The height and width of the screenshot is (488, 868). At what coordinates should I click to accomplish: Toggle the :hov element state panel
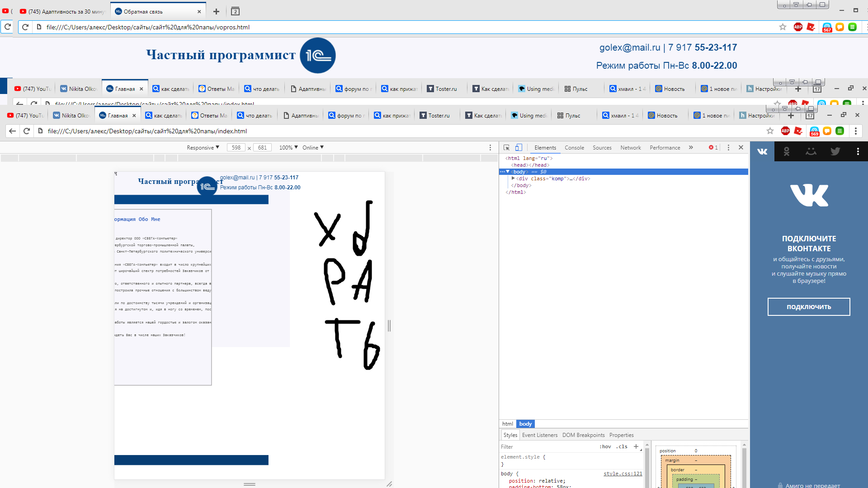(x=605, y=446)
